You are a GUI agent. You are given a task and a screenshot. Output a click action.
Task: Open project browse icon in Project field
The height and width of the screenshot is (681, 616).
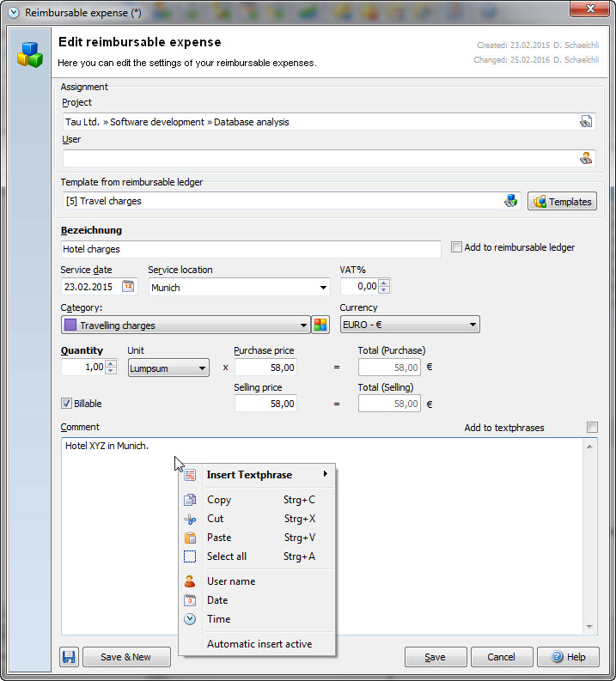[586, 122]
